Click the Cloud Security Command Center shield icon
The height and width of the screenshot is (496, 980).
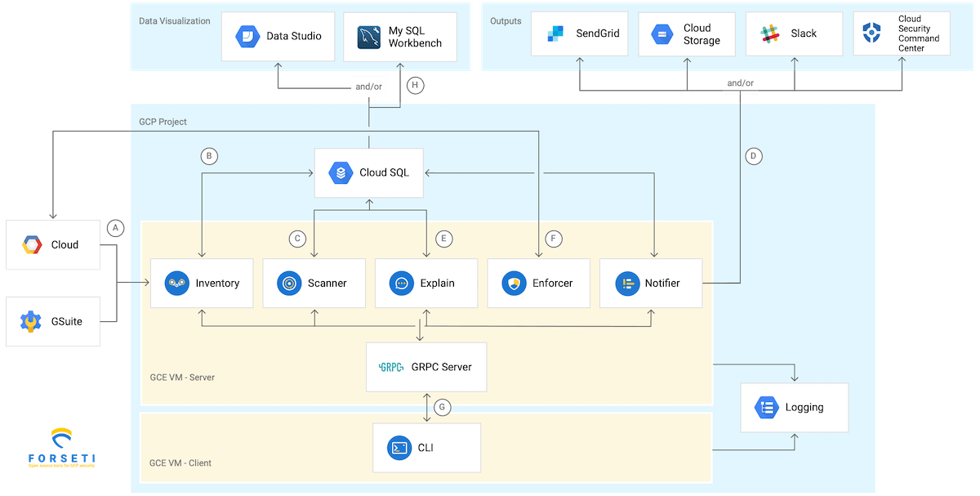[873, 34]
